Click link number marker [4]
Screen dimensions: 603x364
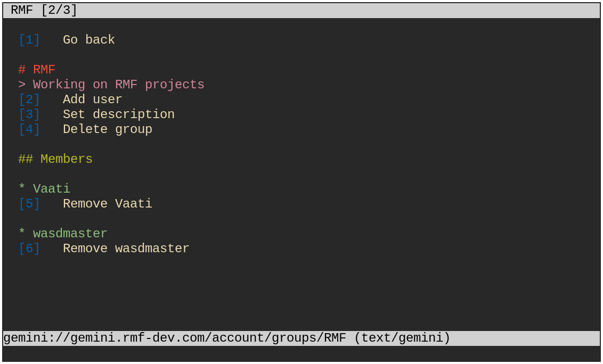coord(29,129)
